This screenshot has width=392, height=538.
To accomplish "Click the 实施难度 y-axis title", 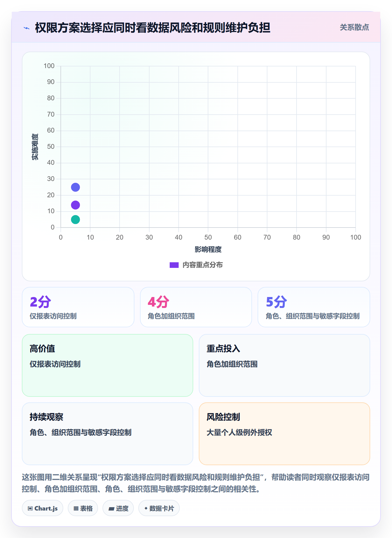I will [x=35, y=147].
